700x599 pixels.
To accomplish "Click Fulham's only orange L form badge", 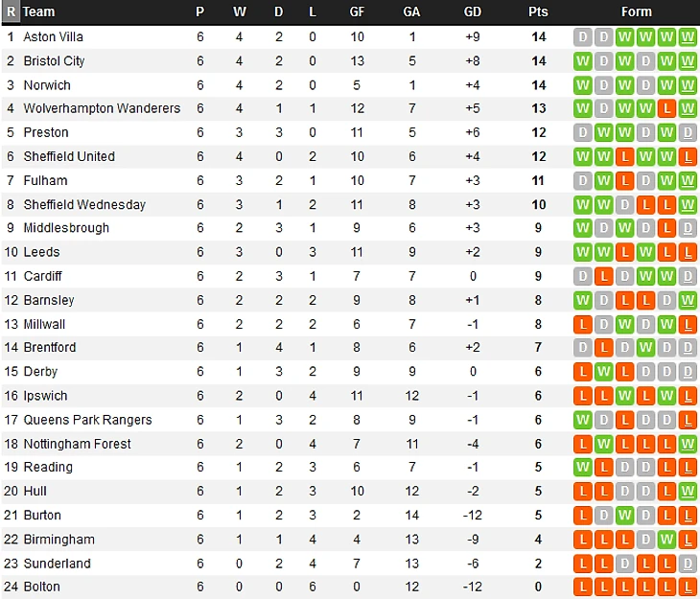I will tap(624, 180).
